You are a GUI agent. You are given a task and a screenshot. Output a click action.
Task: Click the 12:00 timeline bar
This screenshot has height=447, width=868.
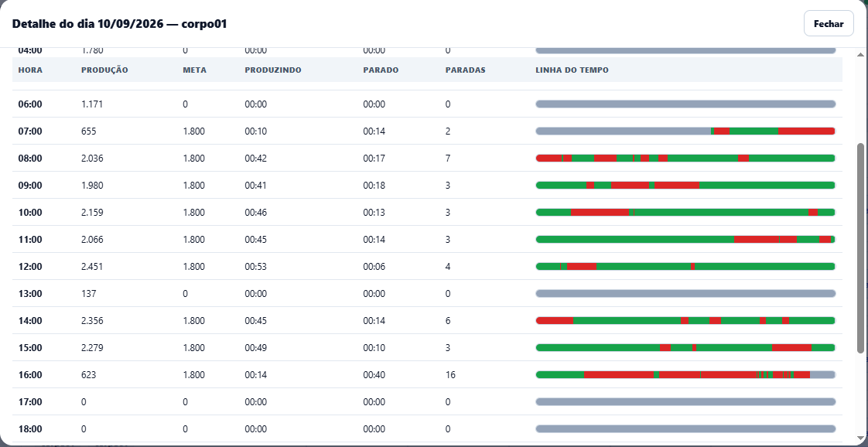[x=685, y=267]
